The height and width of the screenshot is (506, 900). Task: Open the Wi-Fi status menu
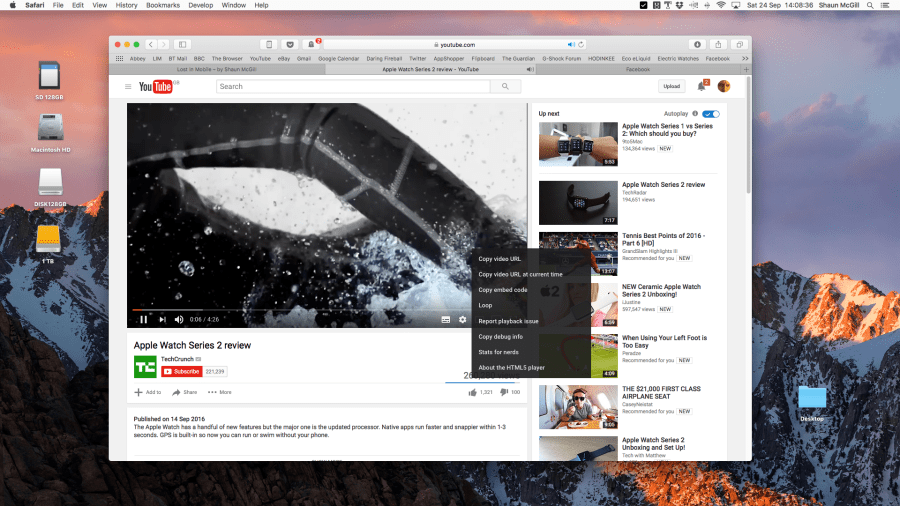(721, 5)
